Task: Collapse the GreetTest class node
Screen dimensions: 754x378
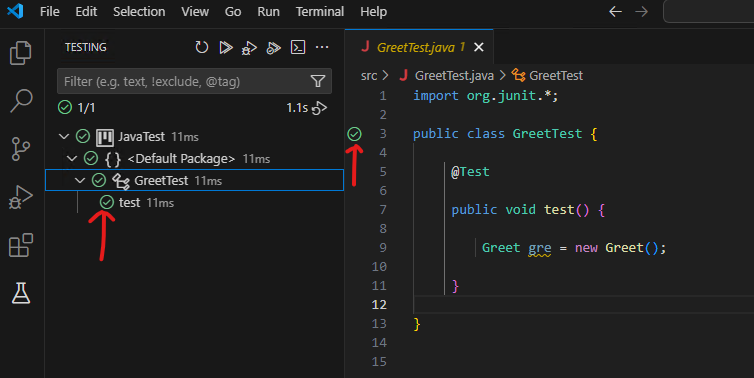Action: click(80, 180)
